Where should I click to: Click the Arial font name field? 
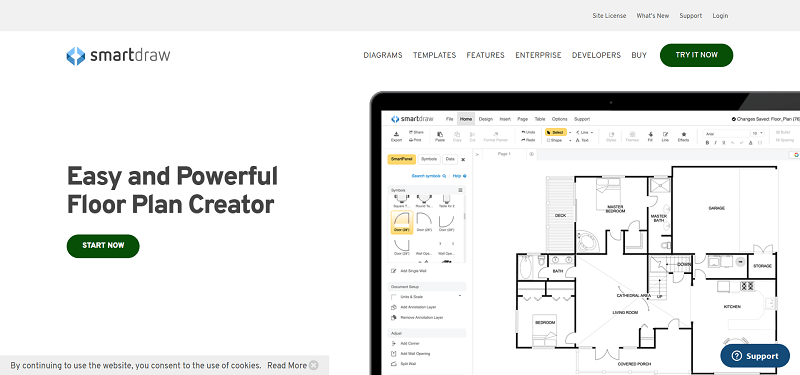726,133
